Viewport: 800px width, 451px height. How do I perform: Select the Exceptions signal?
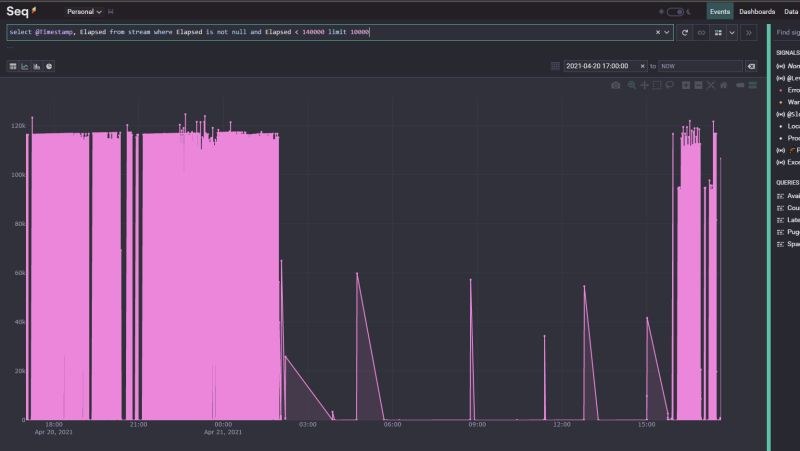pos(788,162)
